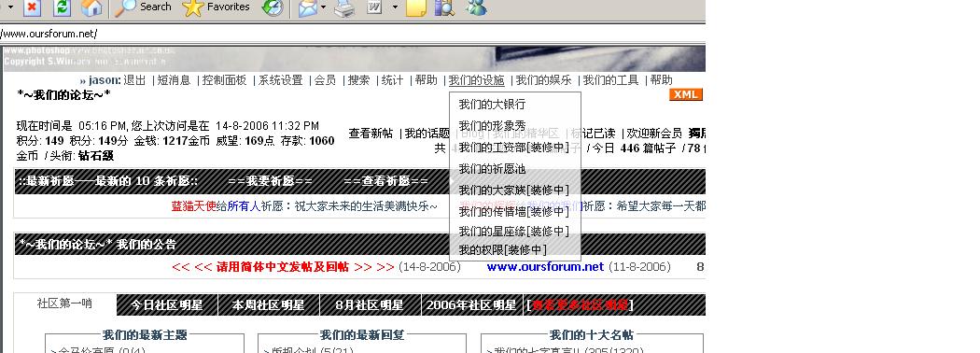Print the page with printer icon
Image resolution: width=980 pixels, height=353 pixels.
click(344, 8)
